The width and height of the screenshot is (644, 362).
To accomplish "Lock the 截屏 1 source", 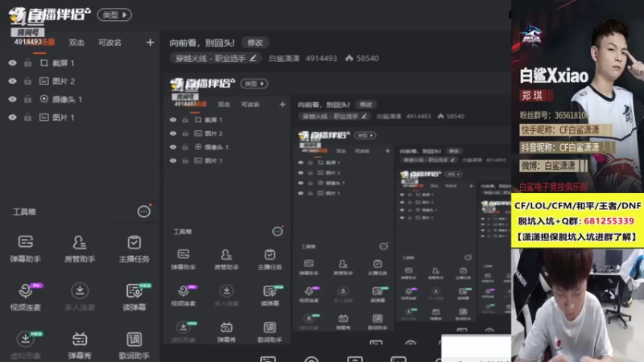I will click(27, 63).
